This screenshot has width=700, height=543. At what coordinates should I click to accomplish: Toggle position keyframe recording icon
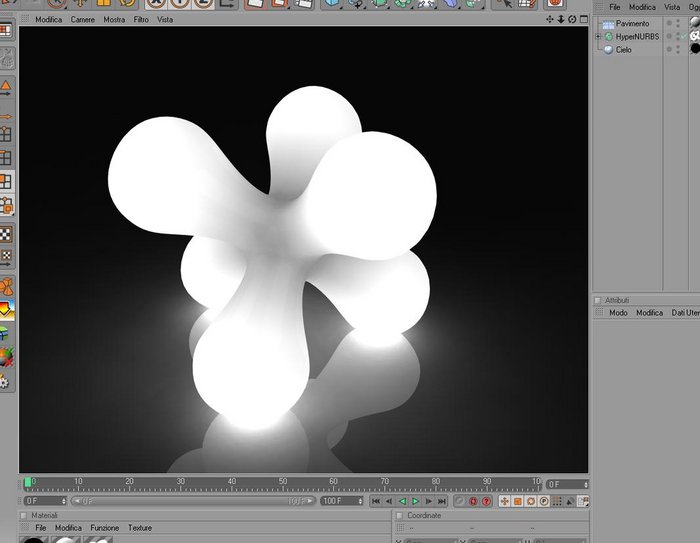pyautogui.click(x=504, y=501)
